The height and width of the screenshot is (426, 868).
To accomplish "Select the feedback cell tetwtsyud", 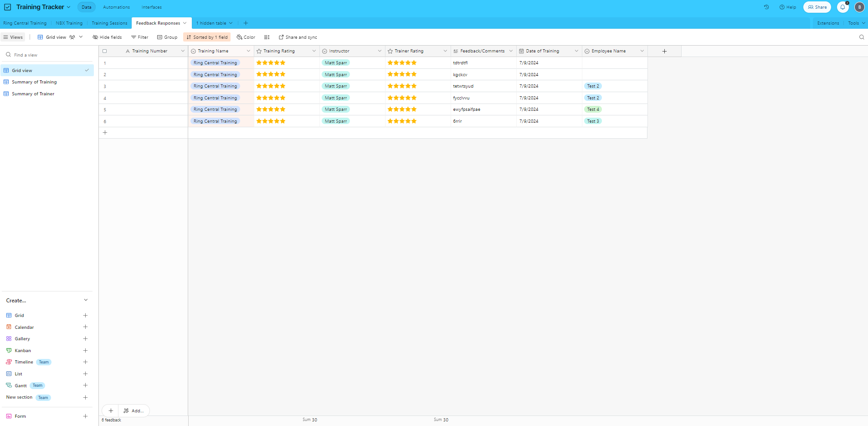I will [483, 86].
